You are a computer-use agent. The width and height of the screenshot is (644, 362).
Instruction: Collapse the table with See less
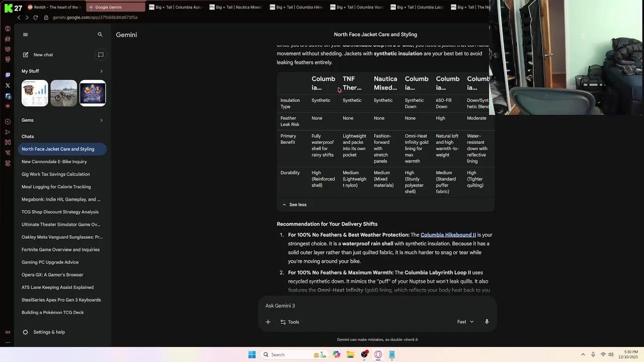click(x=295, y=205)
